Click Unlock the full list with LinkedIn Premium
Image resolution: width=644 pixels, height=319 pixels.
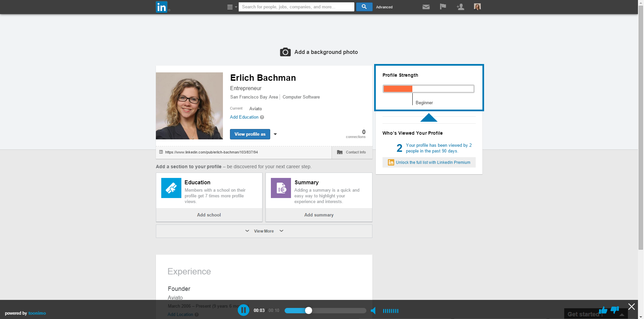(433, 163)
